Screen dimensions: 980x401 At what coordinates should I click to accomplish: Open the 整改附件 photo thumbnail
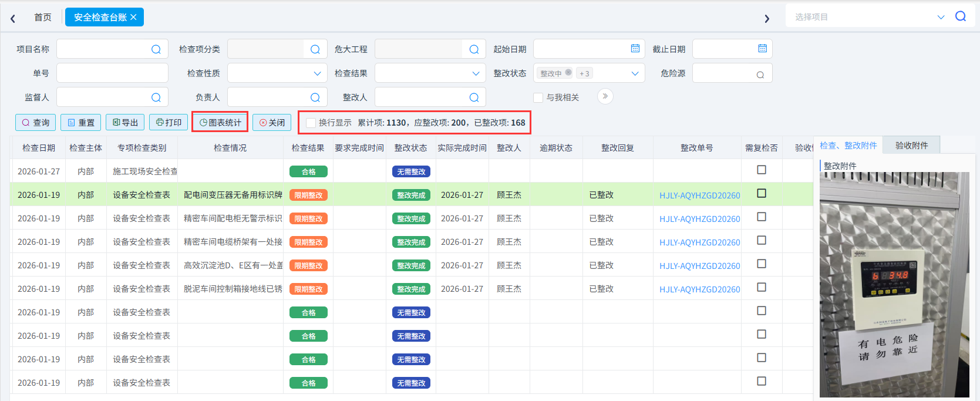(x=894, y=285)
